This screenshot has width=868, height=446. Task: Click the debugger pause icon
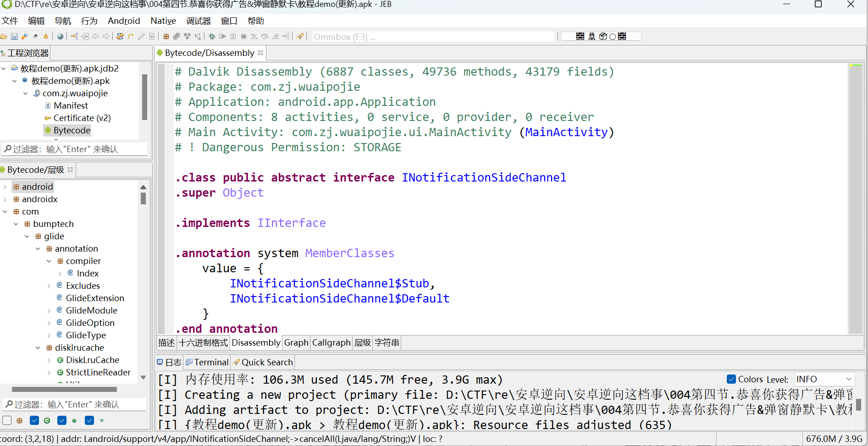(x=233, y=36)
